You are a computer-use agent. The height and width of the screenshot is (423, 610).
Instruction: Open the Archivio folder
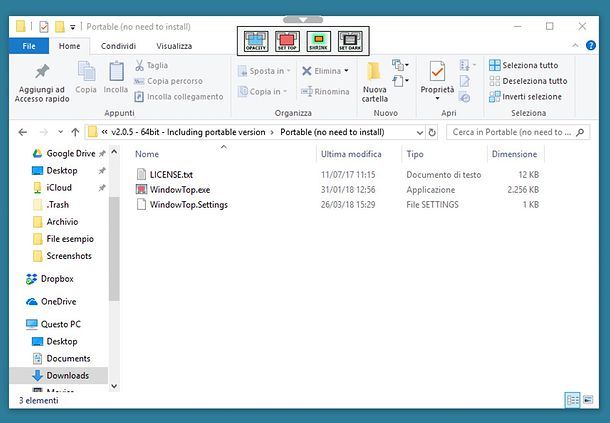[x=62, y=222]
